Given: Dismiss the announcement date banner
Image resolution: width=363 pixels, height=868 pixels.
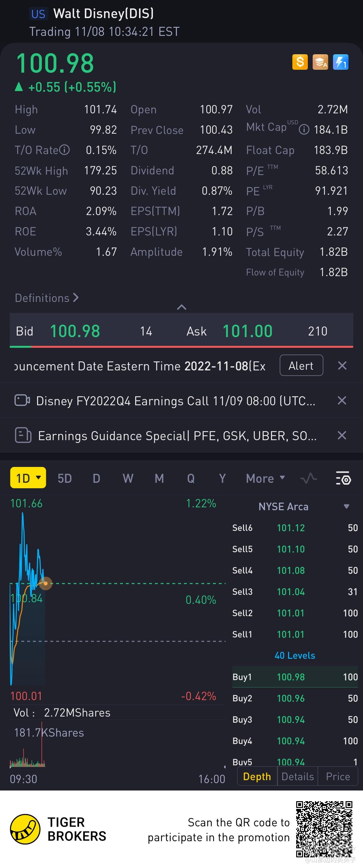Looking at the screenshot, I should [x=342, y=366].
